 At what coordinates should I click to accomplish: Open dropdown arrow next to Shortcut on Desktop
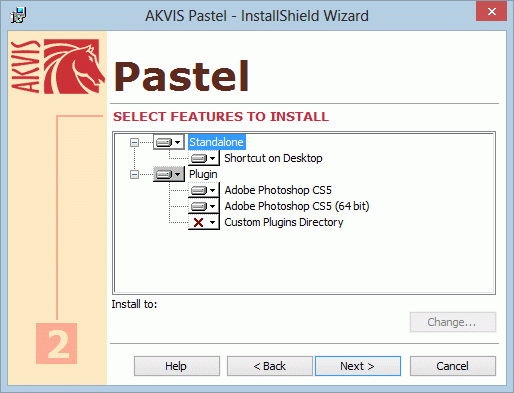213,158
